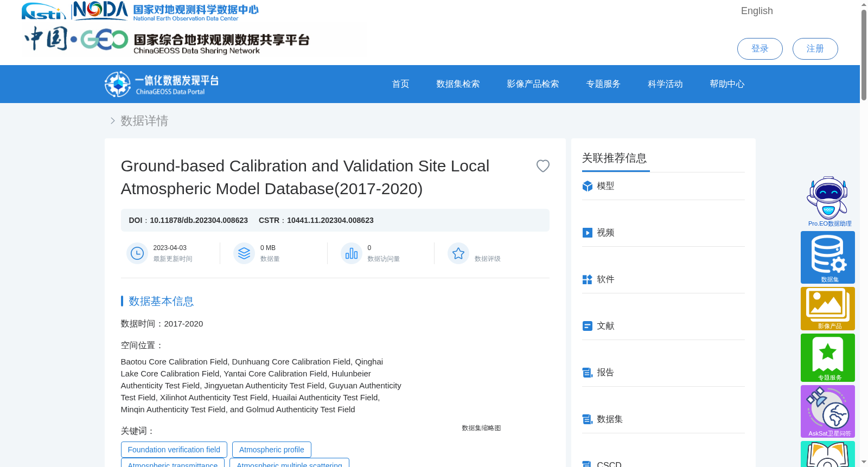Click the dataset title heading
Viewport: 868px width, 467px height.
pos(305,177)
